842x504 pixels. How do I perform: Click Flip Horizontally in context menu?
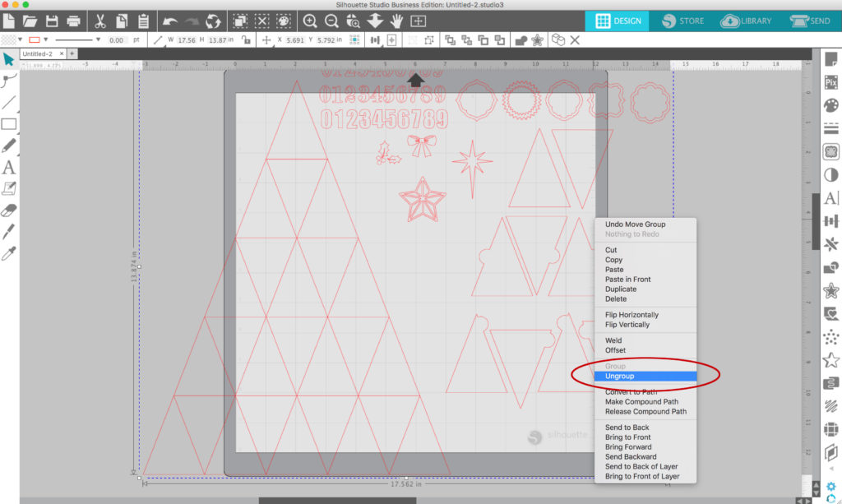coord(631,315)
